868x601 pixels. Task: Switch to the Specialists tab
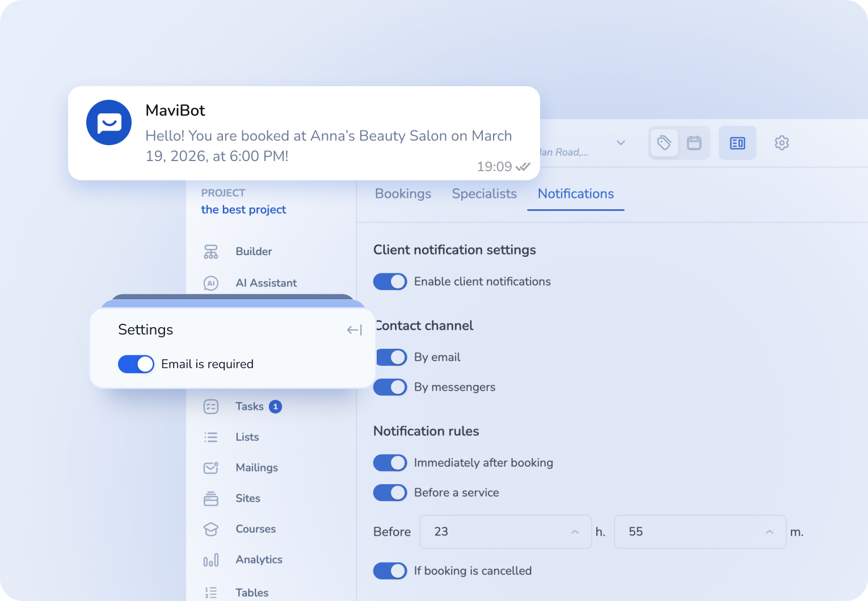pyautogui.click(x=484, y=193)
